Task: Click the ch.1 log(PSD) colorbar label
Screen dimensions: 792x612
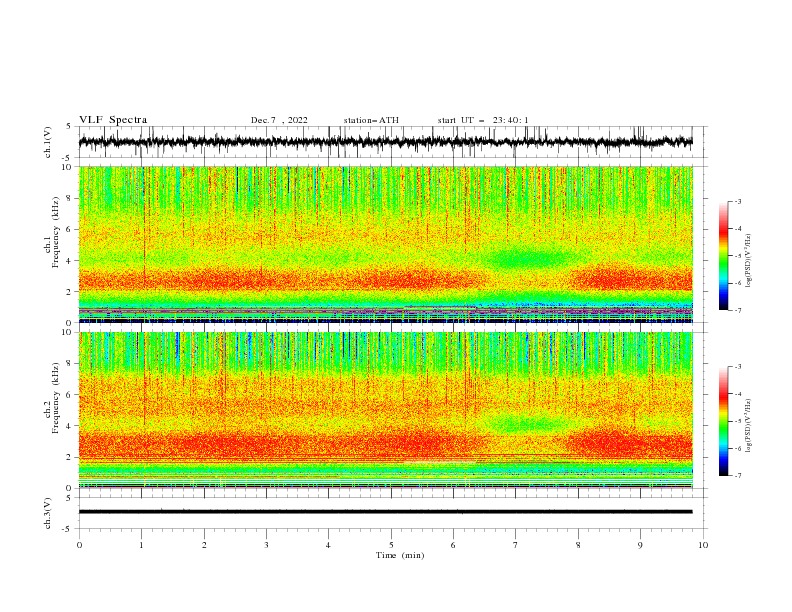Action: [x=749, y=261]
